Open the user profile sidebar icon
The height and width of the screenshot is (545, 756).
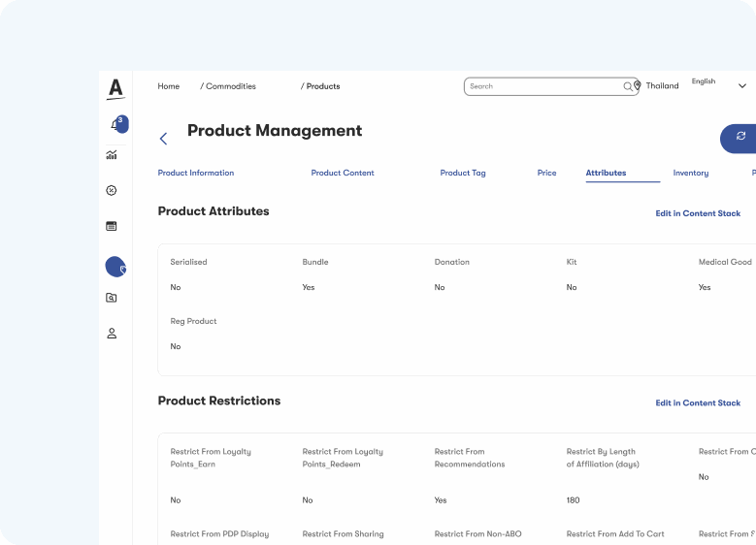coord(112,333)
